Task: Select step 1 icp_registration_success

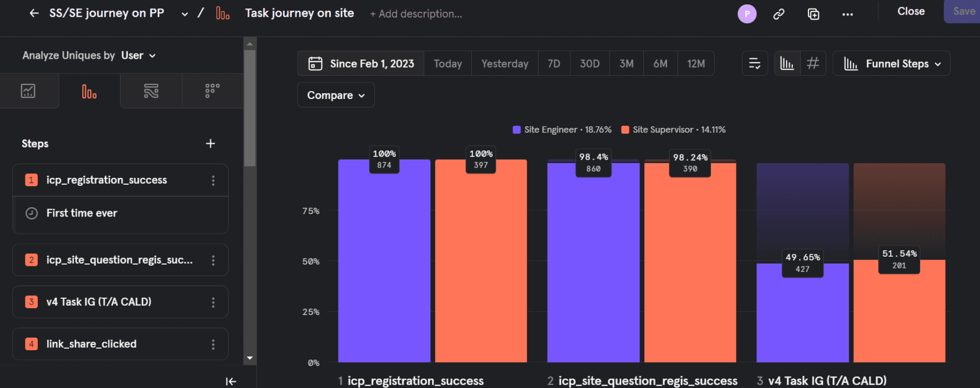Action: pyautogui.click(x=120, y=180)
